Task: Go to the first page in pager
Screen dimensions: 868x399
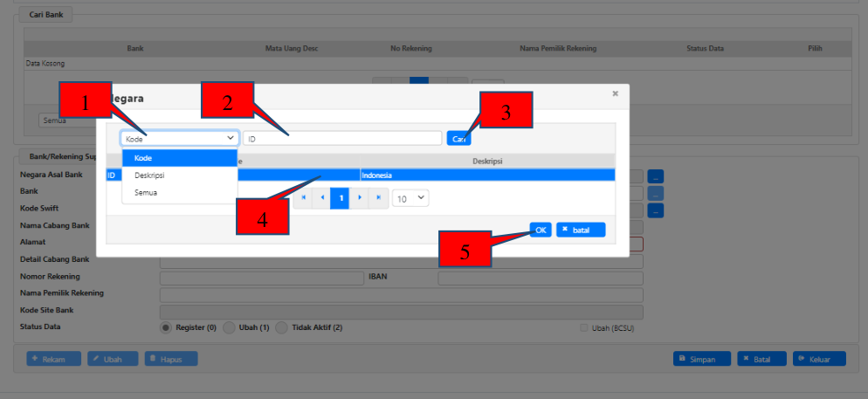Action: click(304, 198)
